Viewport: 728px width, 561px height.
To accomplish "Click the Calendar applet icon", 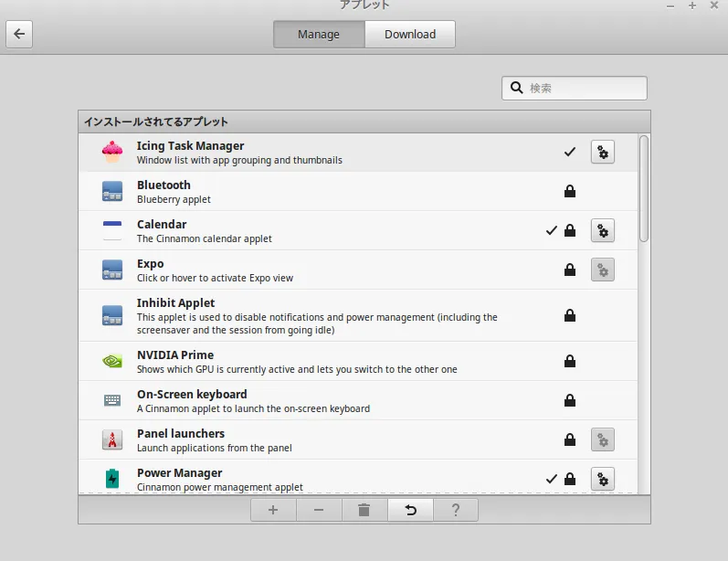I will pos(112,231).
